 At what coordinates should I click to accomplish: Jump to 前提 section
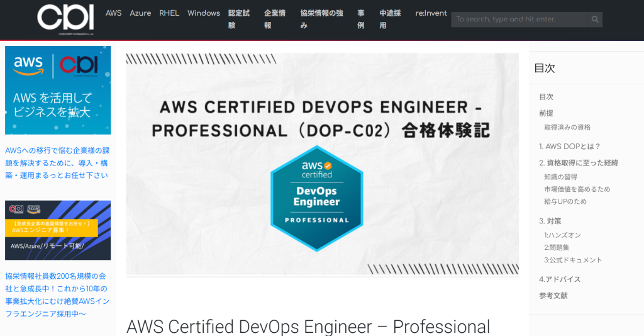coord(547,113)
